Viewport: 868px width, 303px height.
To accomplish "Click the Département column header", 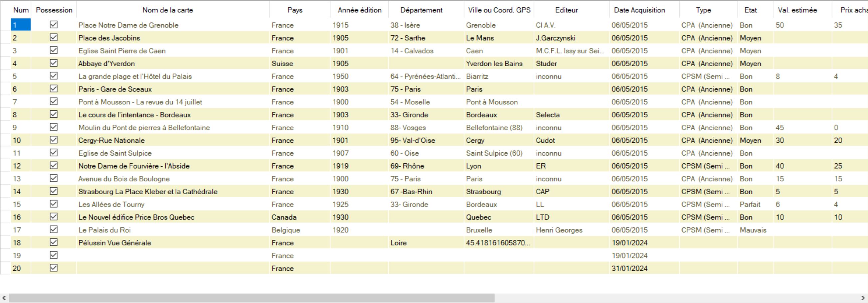I will 421,10.
